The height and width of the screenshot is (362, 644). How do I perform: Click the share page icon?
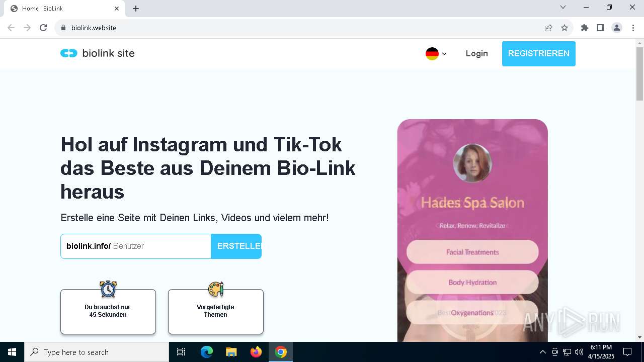click(x=548, y=28)
